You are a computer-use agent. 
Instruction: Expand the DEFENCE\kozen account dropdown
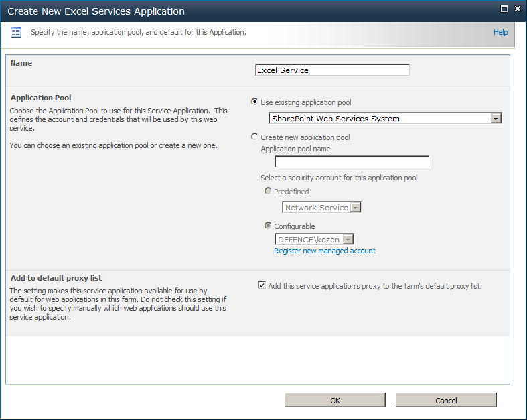pos(348,240)
